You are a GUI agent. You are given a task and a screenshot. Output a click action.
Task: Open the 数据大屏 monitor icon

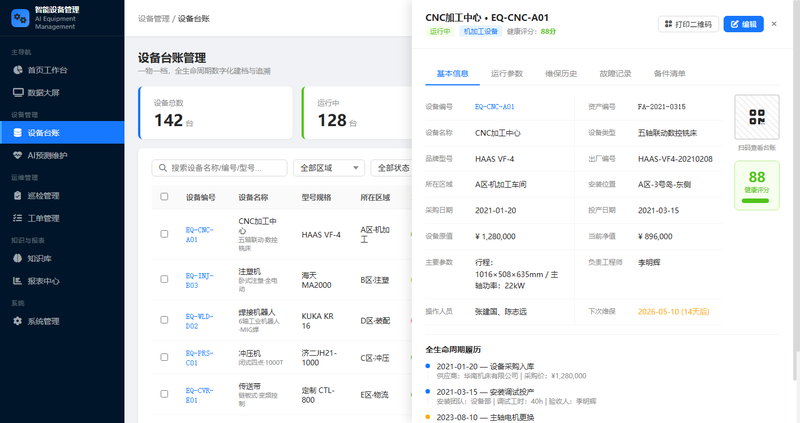pos(18,92)
